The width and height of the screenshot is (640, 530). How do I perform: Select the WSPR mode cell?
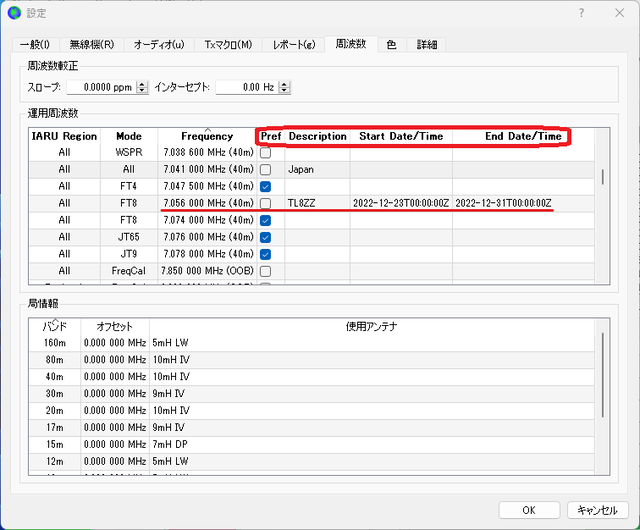tap(129, 153)
